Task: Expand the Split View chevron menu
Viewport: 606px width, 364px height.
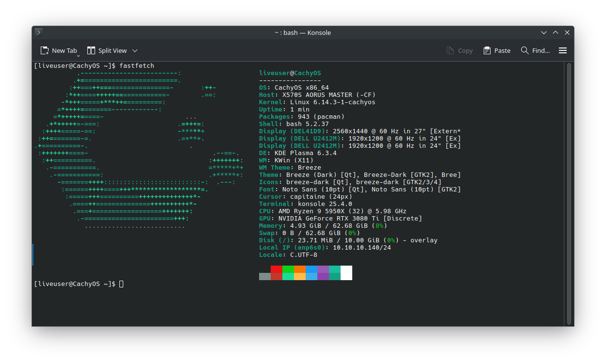Action: coord(135,50)
